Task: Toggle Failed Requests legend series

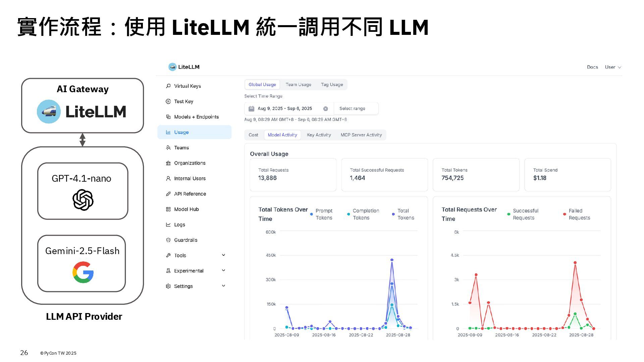Action: [x=577, y=214]
